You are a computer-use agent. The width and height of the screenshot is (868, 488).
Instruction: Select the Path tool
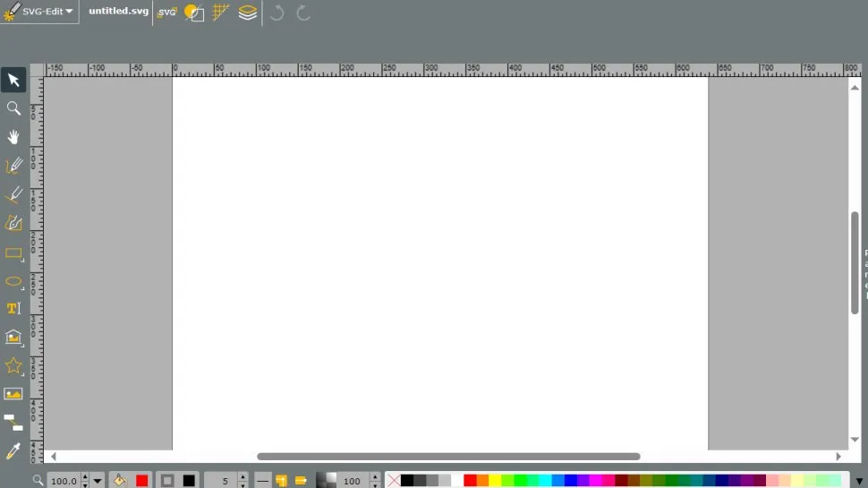coord(13,223)
